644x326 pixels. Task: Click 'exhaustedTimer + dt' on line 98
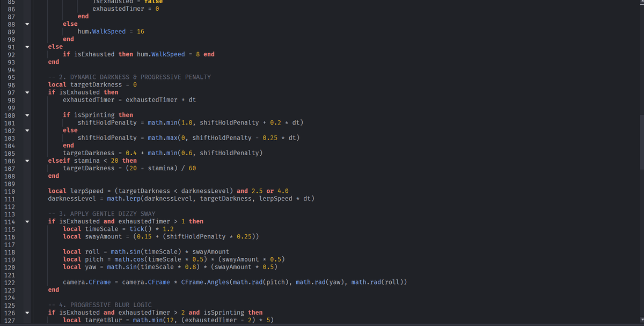[x=160, y=100]
